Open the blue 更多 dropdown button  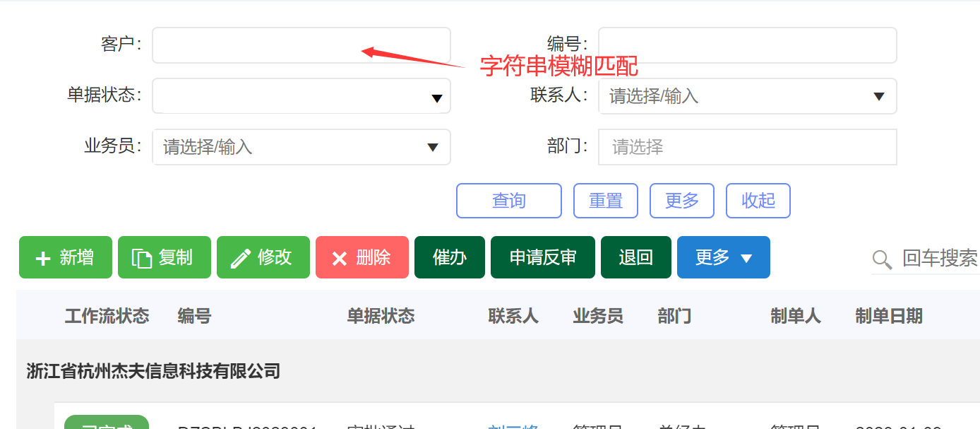tap(723, 258)
